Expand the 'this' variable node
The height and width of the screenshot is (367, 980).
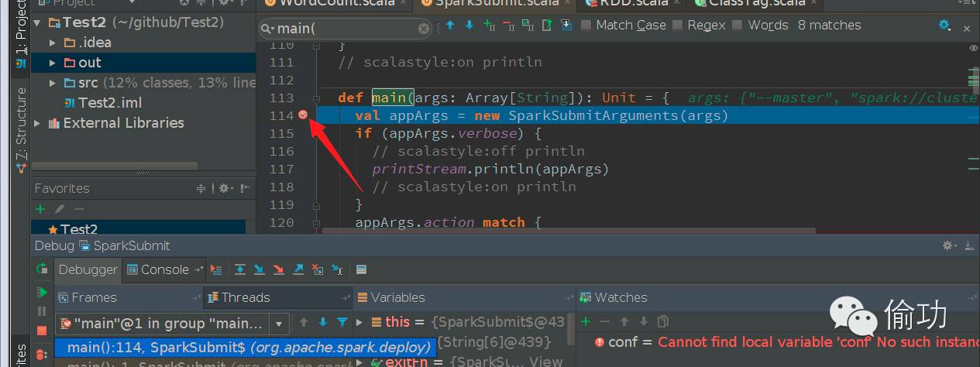[x=360, y=321]
